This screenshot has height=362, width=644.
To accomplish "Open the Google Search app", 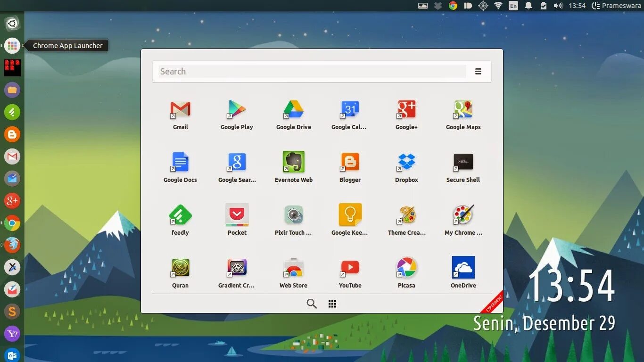I will [237, 163].
